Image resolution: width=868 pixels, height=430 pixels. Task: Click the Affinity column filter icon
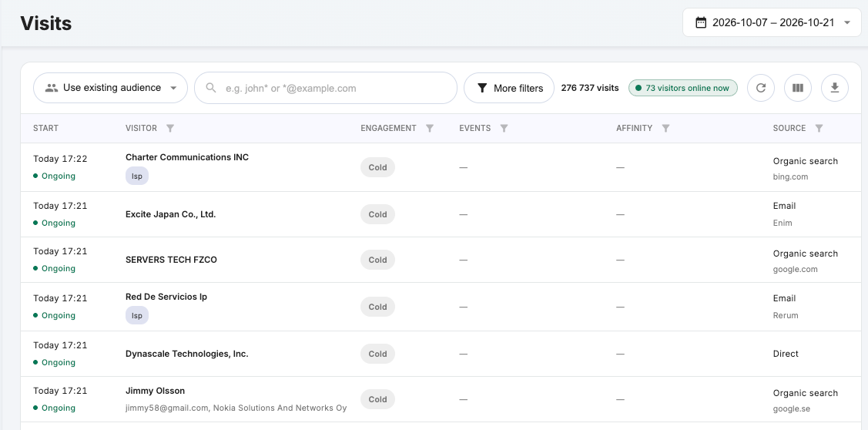coord(666,129)
